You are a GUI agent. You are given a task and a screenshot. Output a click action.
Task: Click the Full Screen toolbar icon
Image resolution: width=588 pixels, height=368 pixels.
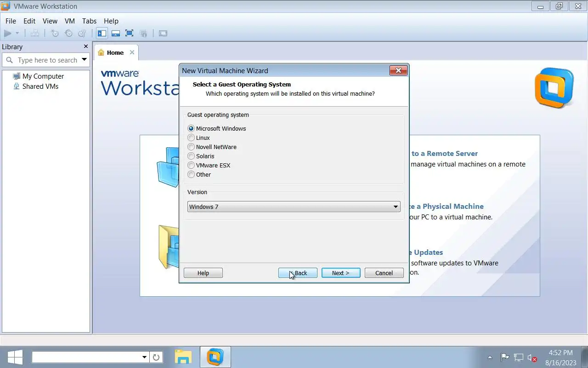[x=130, y=33]
